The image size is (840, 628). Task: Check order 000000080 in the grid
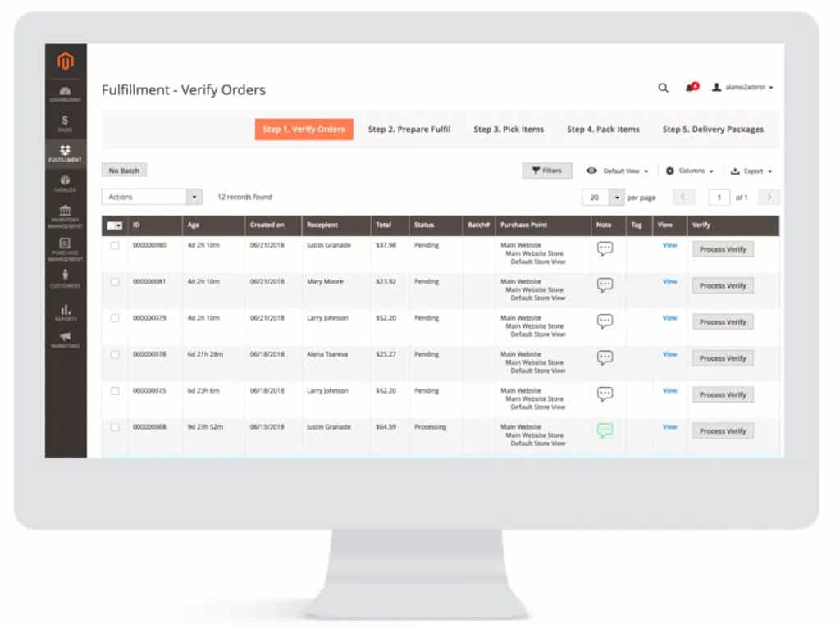(116, 245)
